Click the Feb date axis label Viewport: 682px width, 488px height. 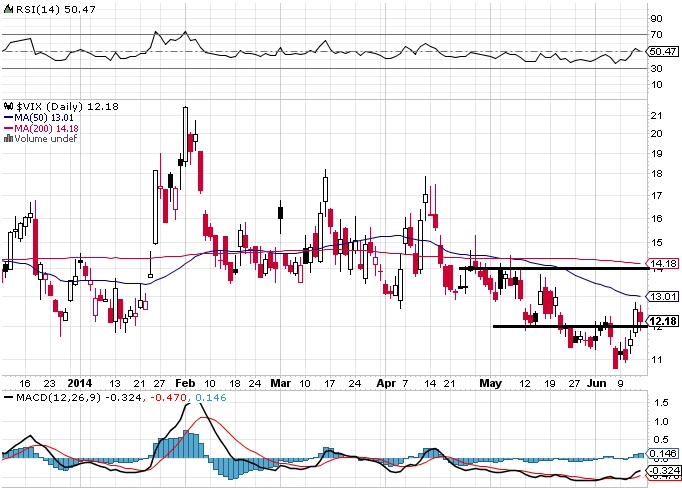coord(185,383)
